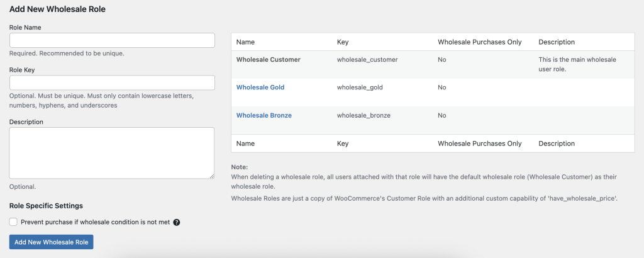
Task: Click 'Required. Recommended to be unique.' hint
Action: [x=67, y=53]
